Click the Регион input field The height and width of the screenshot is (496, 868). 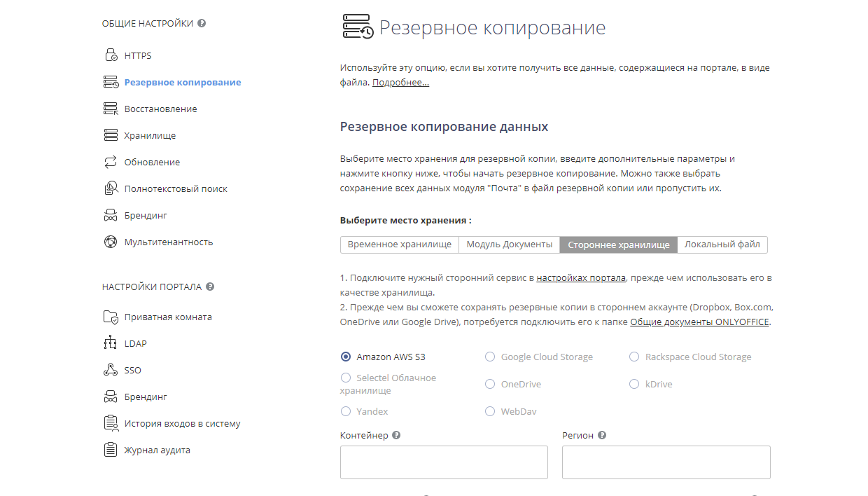(x=666, y=462)
